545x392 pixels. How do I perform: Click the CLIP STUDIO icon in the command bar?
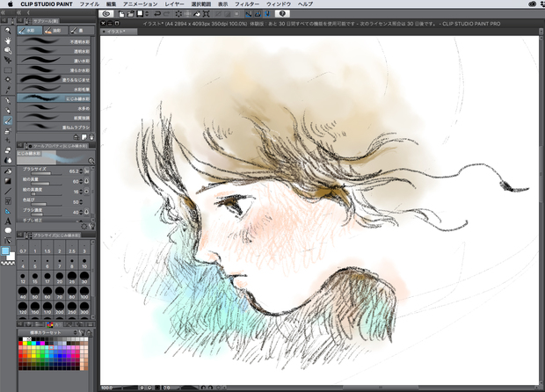[107, 14]
